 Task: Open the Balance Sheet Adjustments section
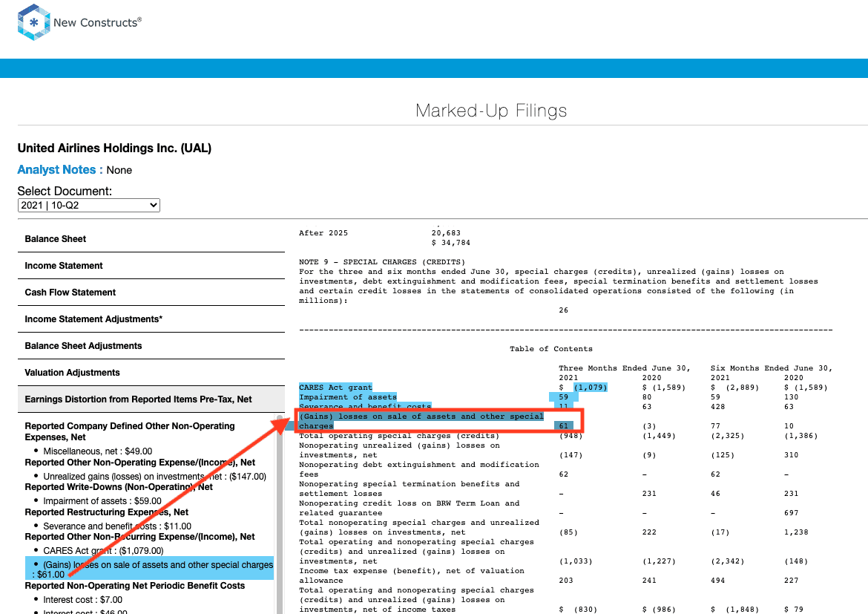pyautogui.click(x=151, y=345)
